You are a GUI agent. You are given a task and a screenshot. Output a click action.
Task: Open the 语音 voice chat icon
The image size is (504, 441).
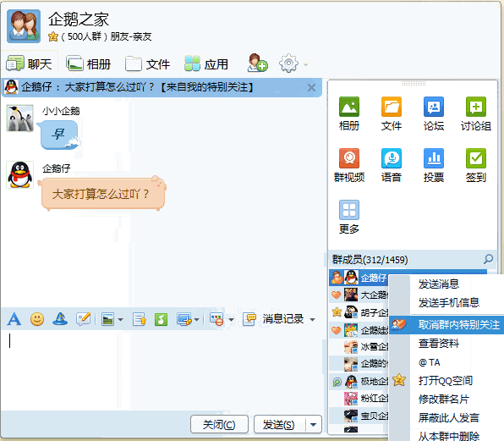click(x=392, y=165)
